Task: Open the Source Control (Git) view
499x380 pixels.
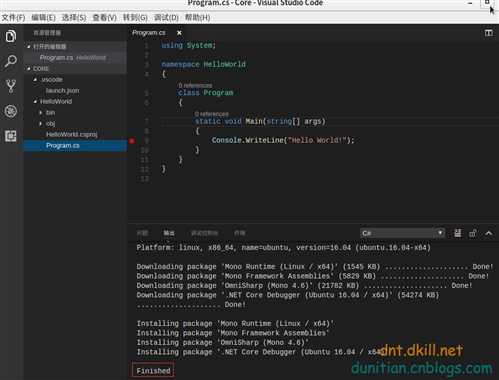Action: click(x=11, y=86)
